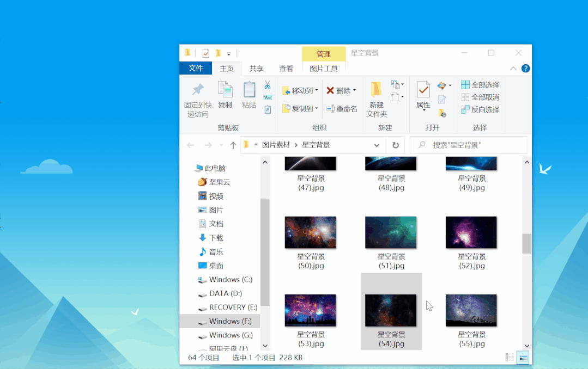The height and width of the screenshot is (369, 588).
Task: Open the 移动到 dropdown
Action: [300, 91]
